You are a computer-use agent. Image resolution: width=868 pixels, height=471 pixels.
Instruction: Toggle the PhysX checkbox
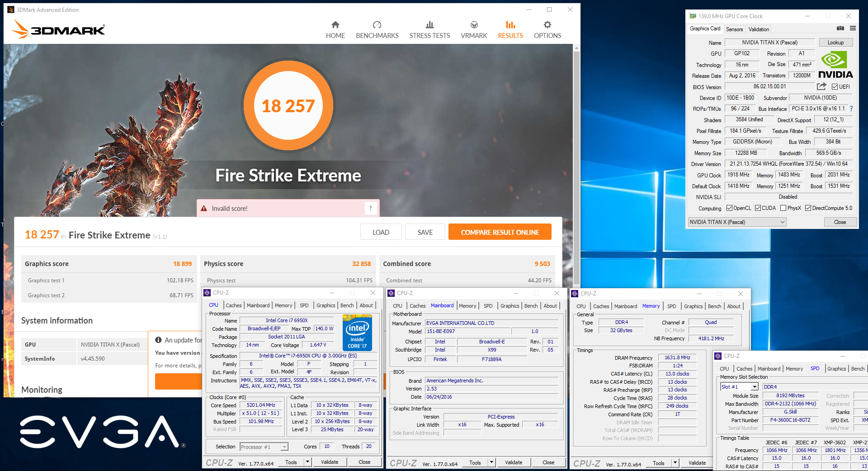[783, 208]
